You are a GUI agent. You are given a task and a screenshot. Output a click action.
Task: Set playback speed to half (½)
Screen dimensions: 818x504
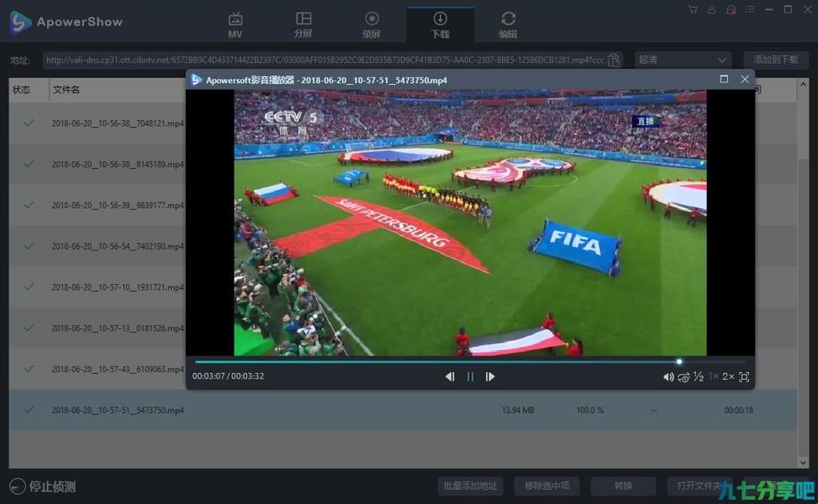pyautogui.click(x=699, y=376)
